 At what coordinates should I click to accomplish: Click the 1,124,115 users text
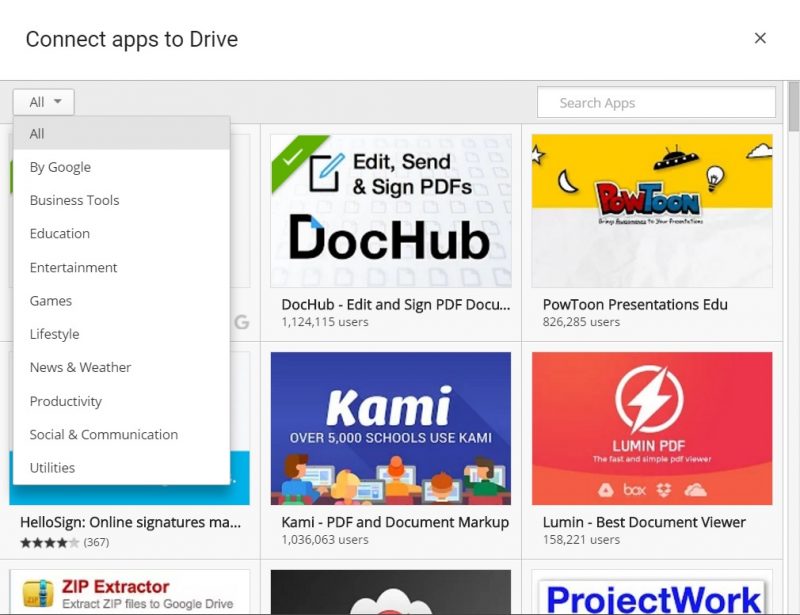324,322
